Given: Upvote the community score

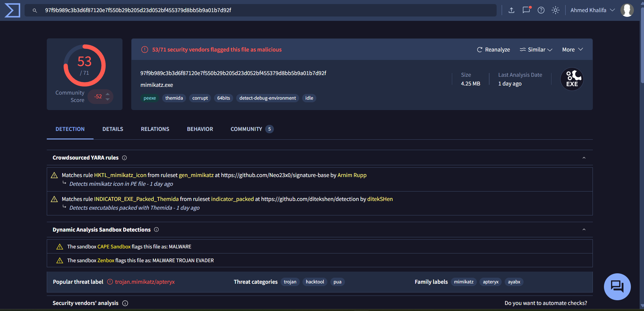Looking at the screenshot, I should tap(108, 94).
